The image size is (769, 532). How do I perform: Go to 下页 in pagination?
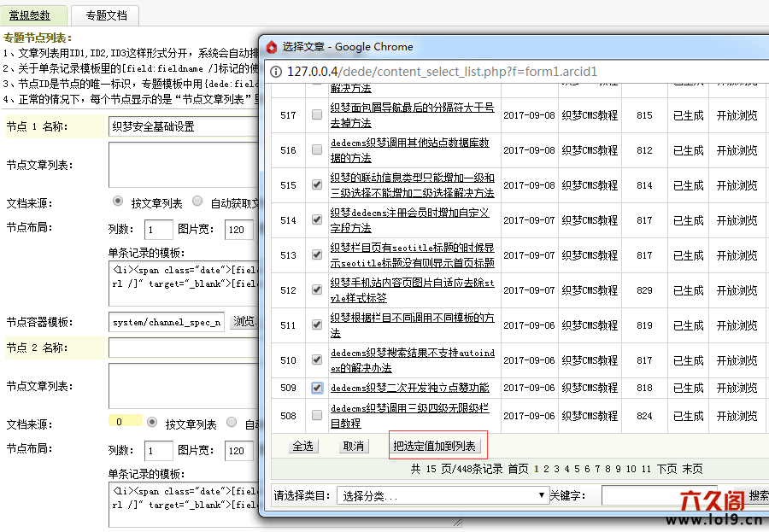666,469
